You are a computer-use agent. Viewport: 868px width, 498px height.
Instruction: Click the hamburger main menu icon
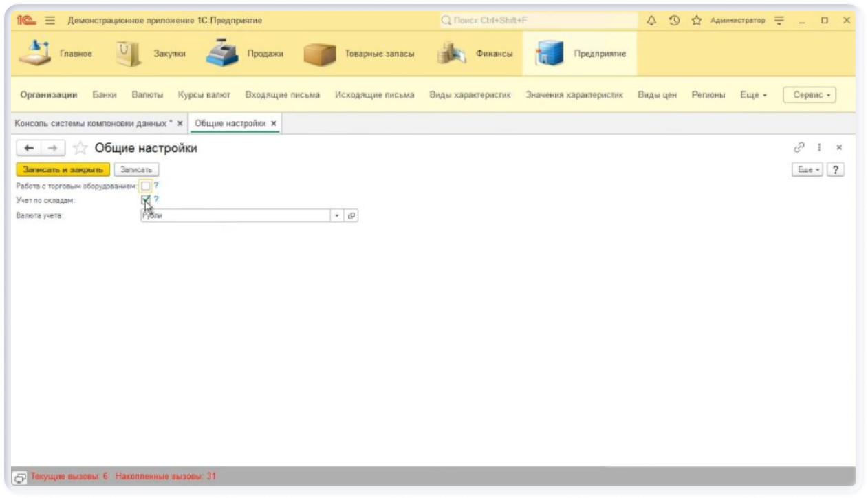(50, 21)
